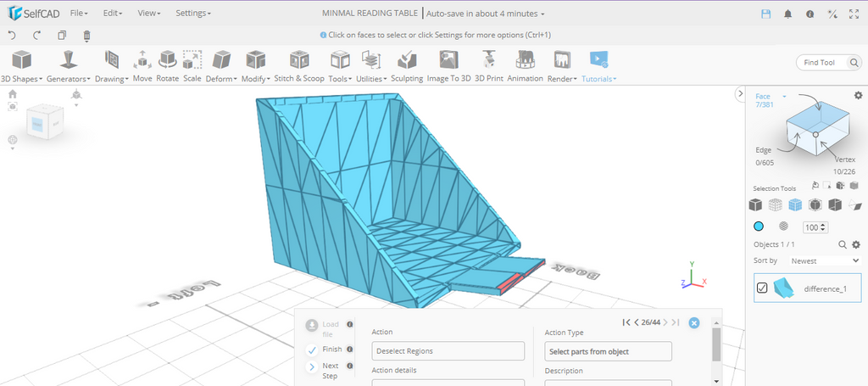Screen dimensions: 868x386
Task: Click the info icon in top bar
Action: (x=810, y=14)
